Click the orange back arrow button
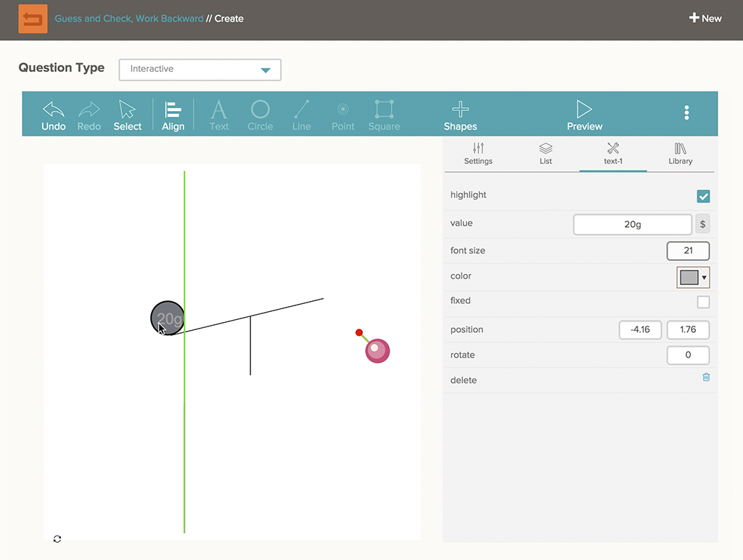This screenshot has height=560, width=743. (33, 19)
